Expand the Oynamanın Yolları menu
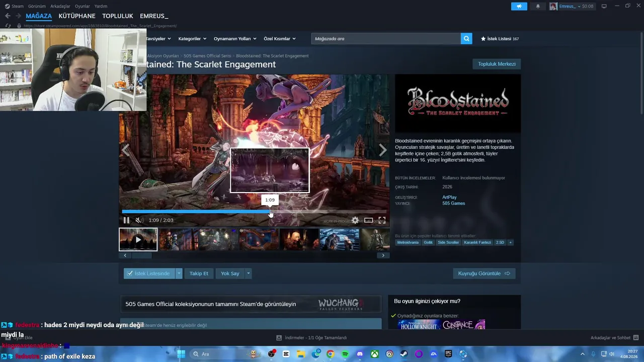The width and height of the screenshot is (644, 362). click(235, 39)
